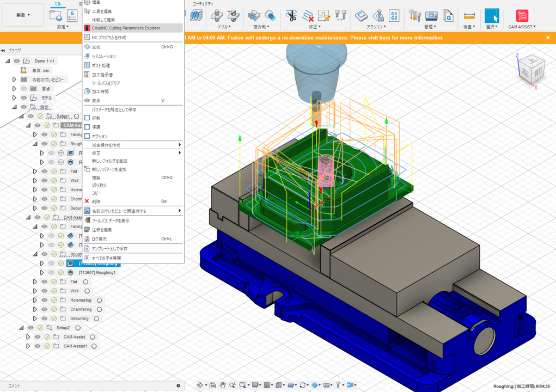Dismiss the orange maintenance notification banner
The image size is (556, 392).
point(548,38)
